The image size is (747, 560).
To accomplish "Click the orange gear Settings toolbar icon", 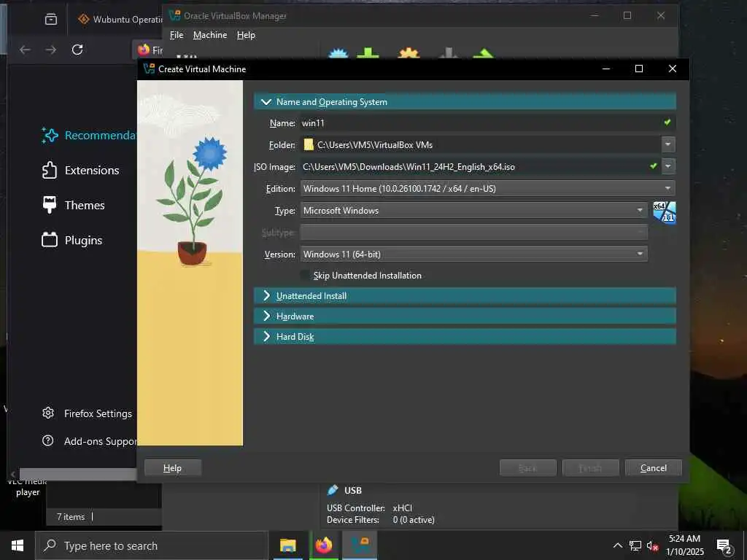I will (x=409, y=53).
